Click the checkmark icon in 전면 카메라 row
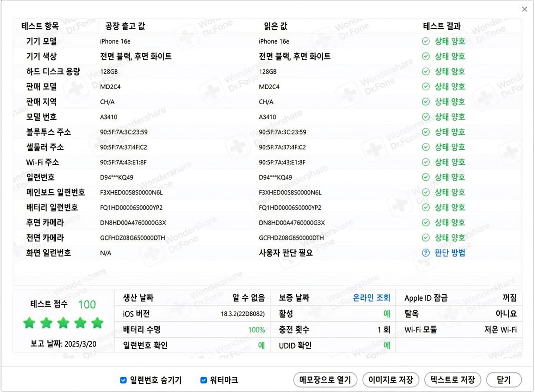The height and width of the screenshot is (392, 535). [426, 238]
